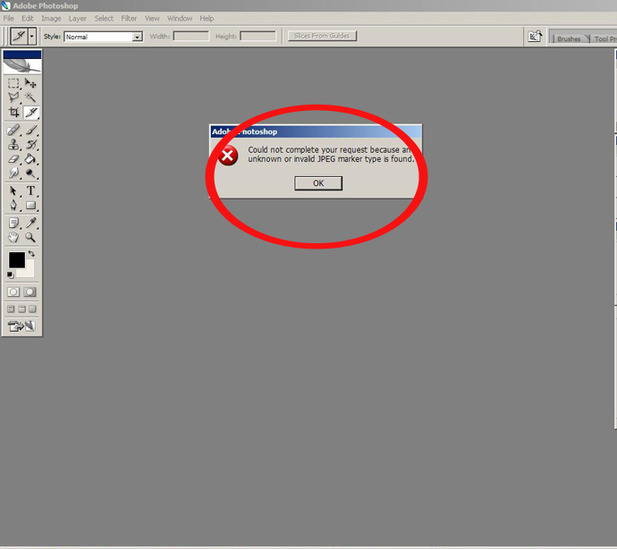Image resolution: width=617 pixels, height=549 pixels.
Task: Select the Eraser tool
Action: [x=14, y=159]
